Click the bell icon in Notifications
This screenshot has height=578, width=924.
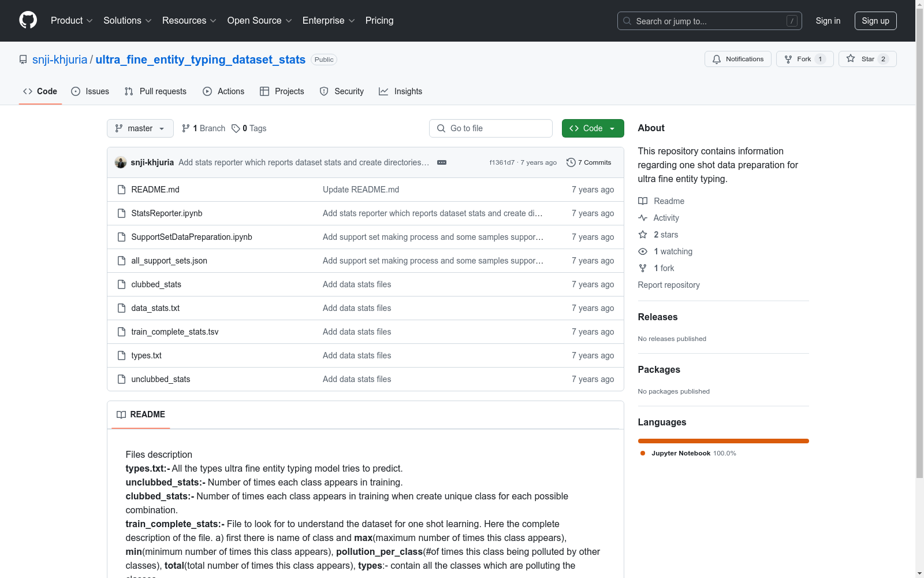pyautogui.click(x=717, y=59)
